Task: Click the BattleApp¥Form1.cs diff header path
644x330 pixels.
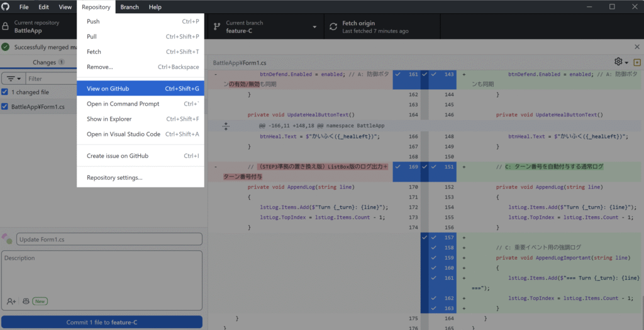Action: point(240,63)
